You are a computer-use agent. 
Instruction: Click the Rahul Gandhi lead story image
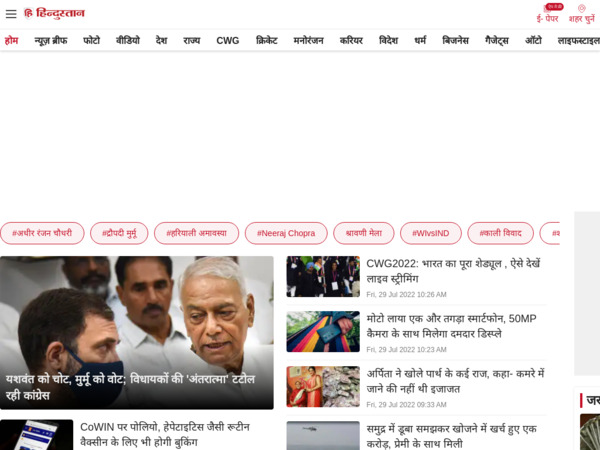pyautogui.click(x=136, y=320)
